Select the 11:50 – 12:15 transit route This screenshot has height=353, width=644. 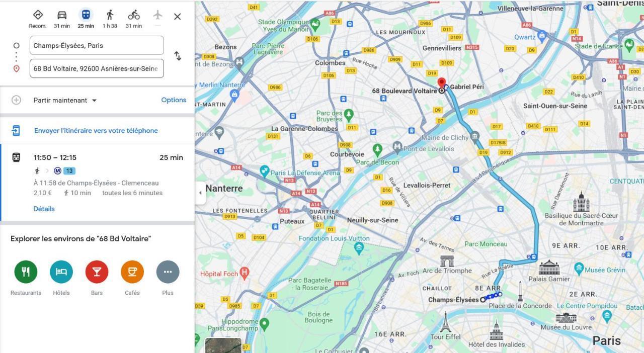coord(97,183)
